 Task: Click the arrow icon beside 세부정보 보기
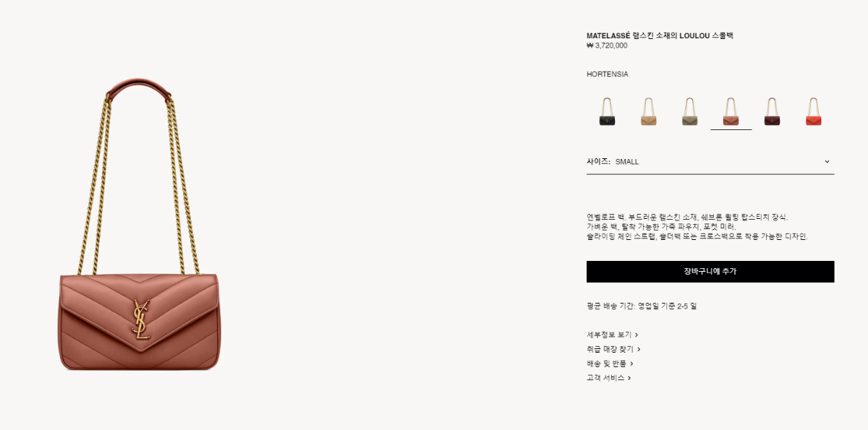[637, 335]
